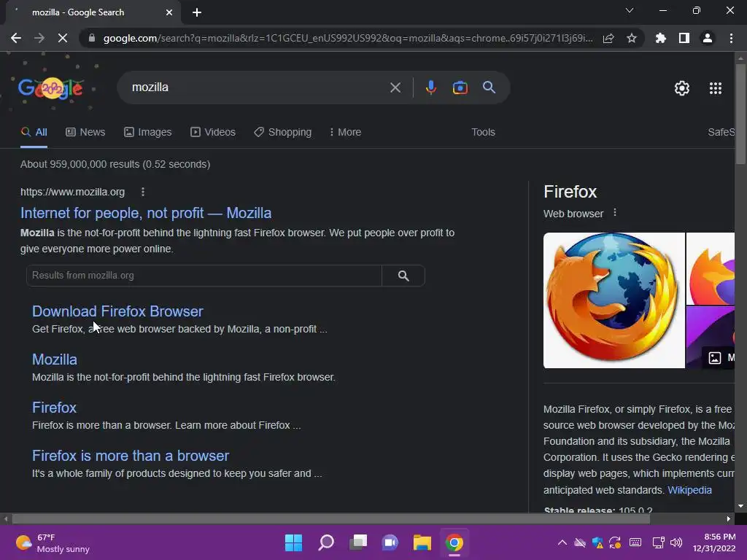The width and height of the screenshot is (747, 560).
Task: Open the Mozilla sitelink
Action: (x=54, y=359)
